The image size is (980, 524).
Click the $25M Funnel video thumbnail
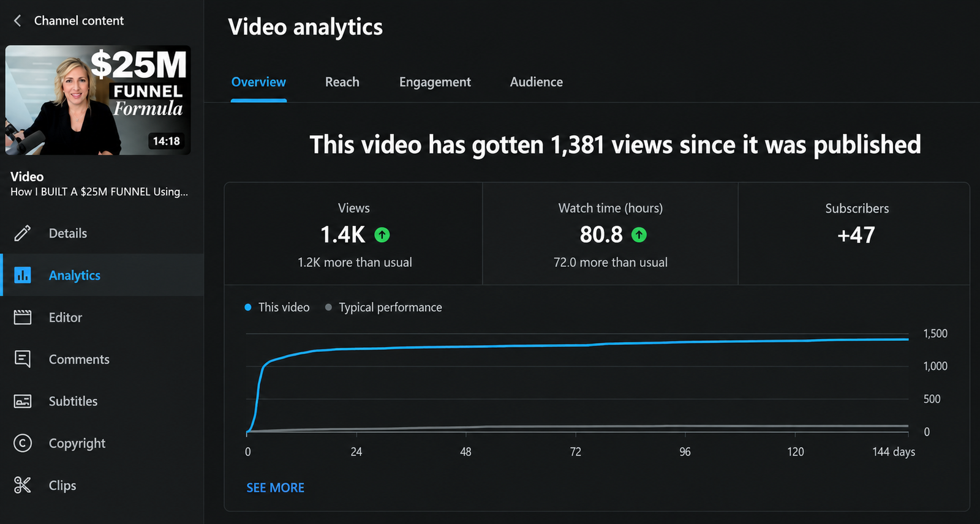[98, 100]
